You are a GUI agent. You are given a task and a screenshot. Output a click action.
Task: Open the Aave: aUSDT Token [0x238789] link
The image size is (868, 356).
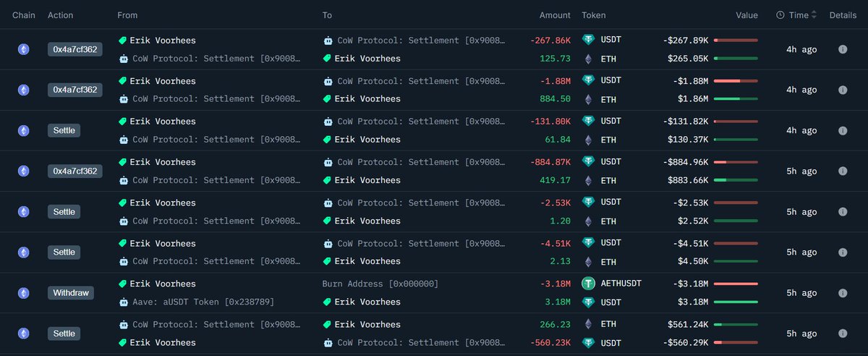tap(203, 302)
